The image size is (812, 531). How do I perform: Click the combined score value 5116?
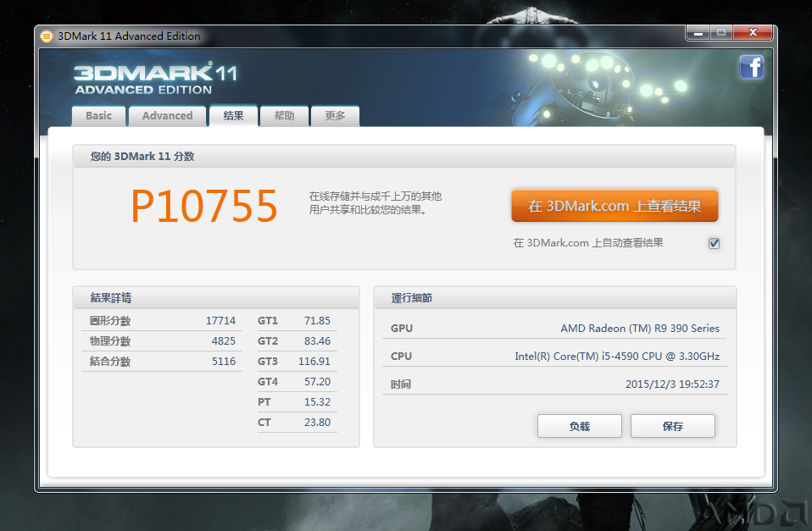tap(224, 362)
